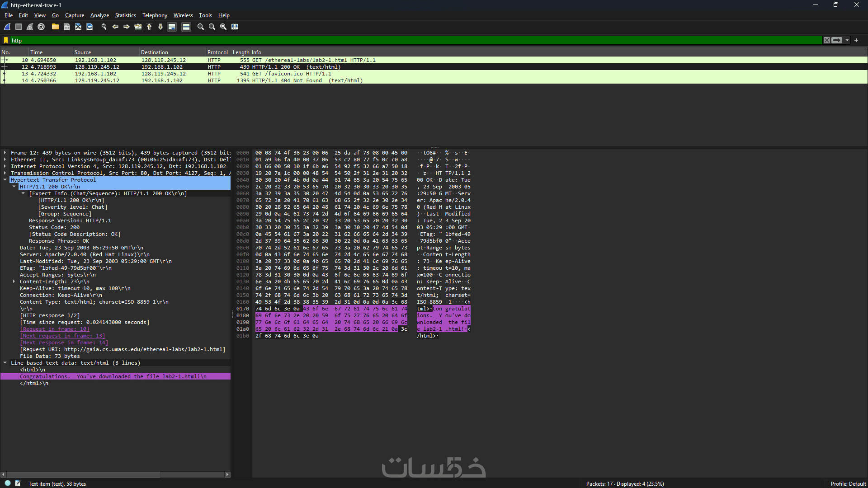Open the Statistics menu
The image size is (868, 488).
click(x=125, y=15)
